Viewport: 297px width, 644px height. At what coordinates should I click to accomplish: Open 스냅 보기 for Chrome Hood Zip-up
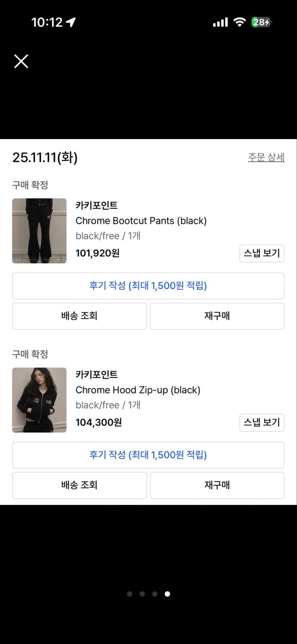point(261,422)
